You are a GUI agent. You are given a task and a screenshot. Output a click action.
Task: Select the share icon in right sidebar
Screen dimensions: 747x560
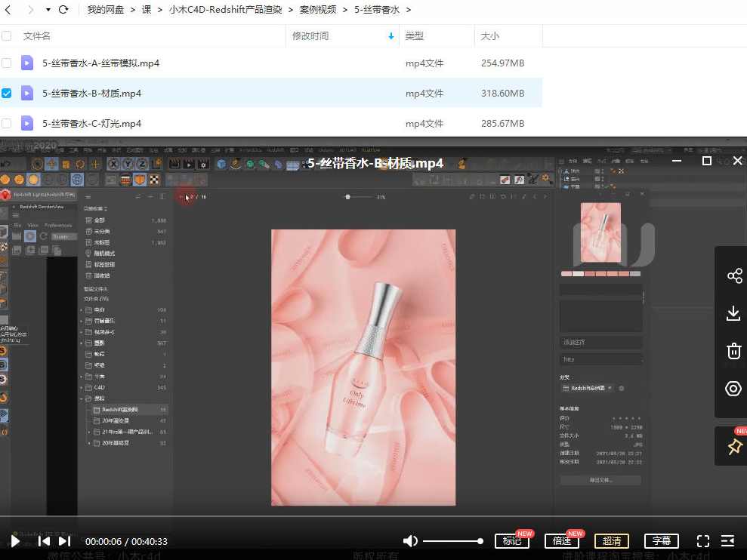733,275
